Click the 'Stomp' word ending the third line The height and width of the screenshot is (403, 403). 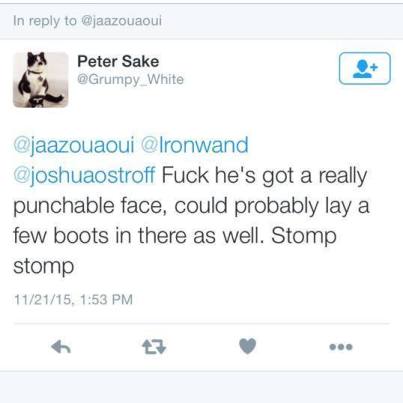click(x=304, y=236)
